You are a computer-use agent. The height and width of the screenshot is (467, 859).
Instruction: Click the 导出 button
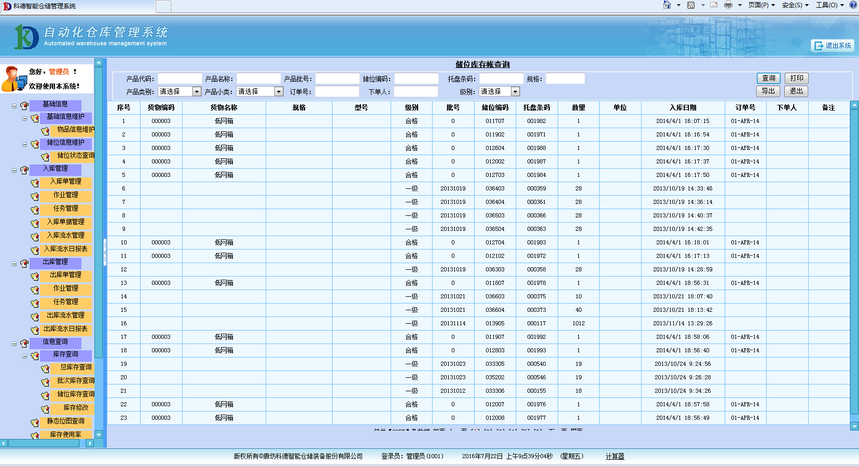point(768,91)
